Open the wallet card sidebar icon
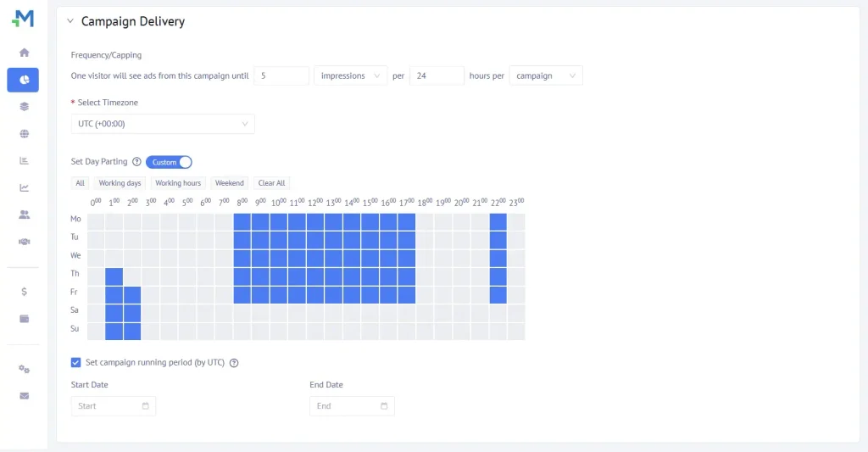868x452 pixels. (24, 319)
